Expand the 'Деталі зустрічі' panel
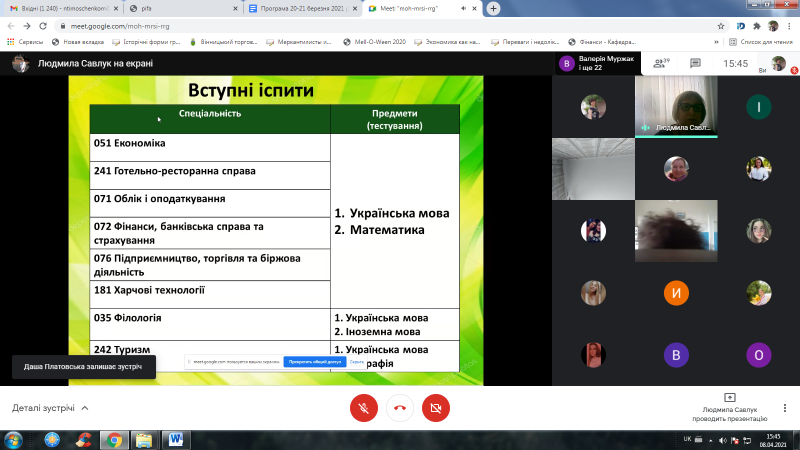The height and width of the screenshot is (450, 800). 50,408
